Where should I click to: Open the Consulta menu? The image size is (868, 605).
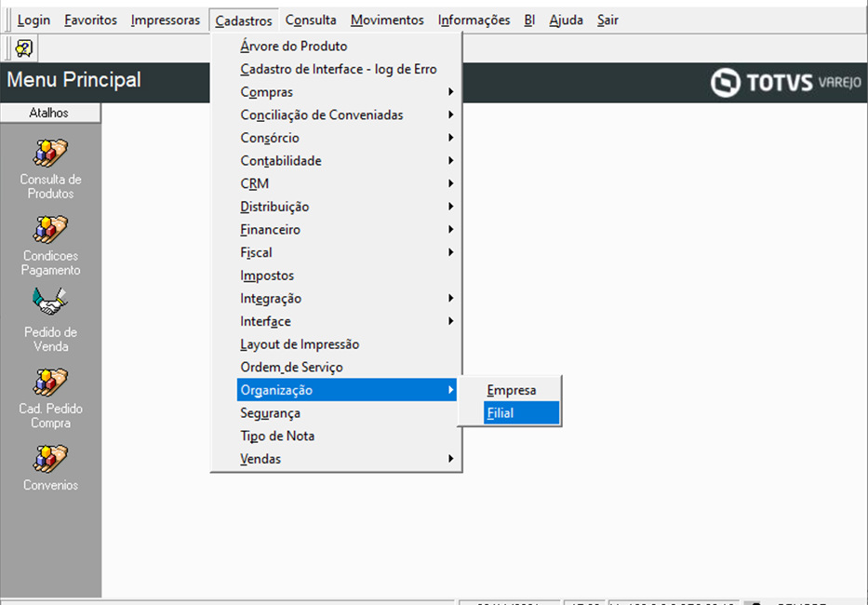pos(311,20)
